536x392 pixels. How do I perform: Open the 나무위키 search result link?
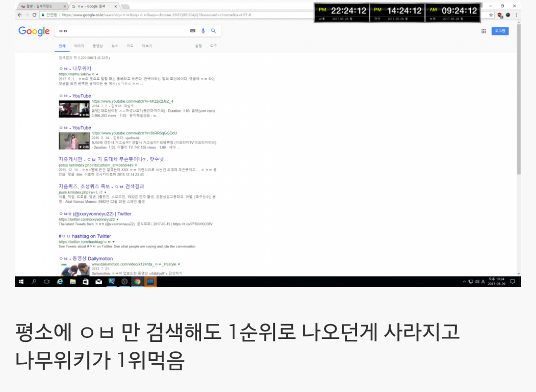point(75,68)
